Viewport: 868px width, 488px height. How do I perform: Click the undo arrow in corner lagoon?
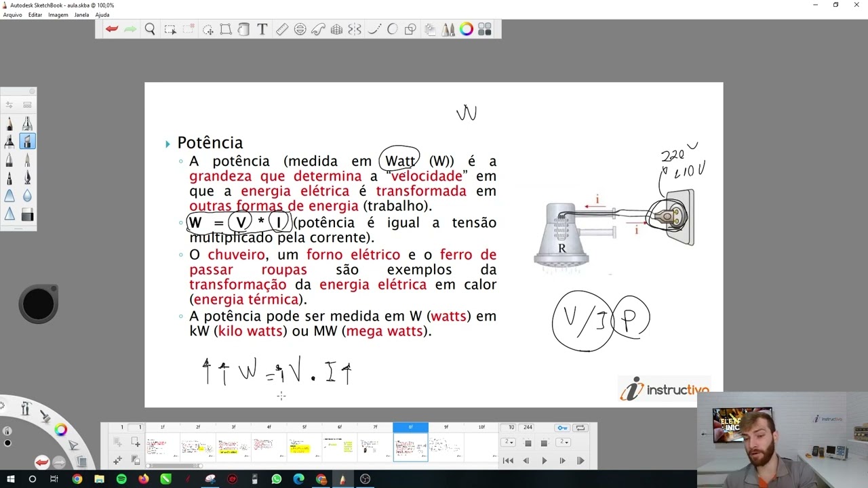42,462
